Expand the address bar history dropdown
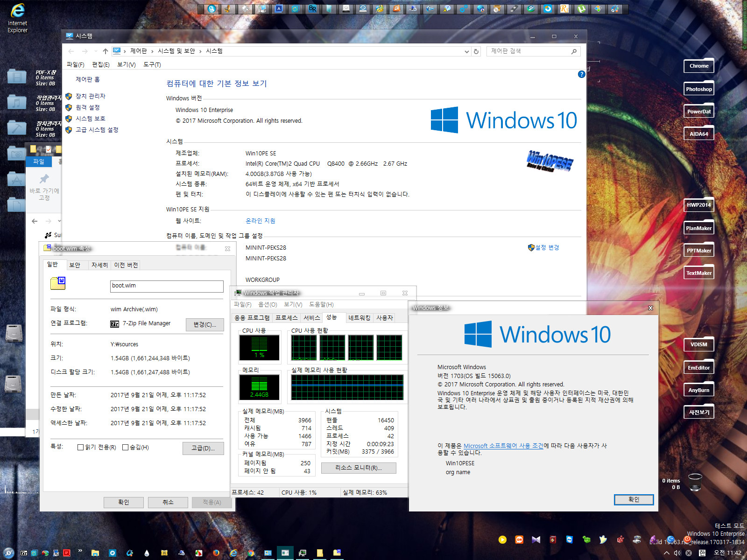 pyautogui.click(x=466, y=51)
